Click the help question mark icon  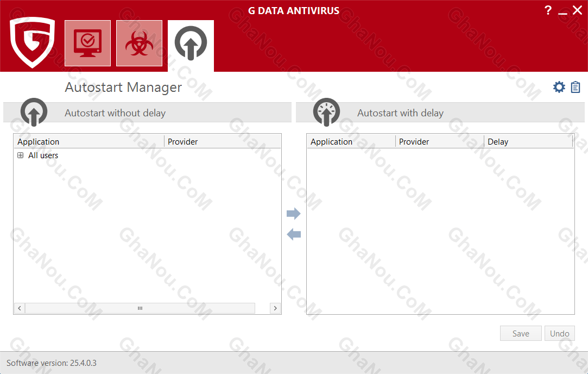[x=548, y=10]
